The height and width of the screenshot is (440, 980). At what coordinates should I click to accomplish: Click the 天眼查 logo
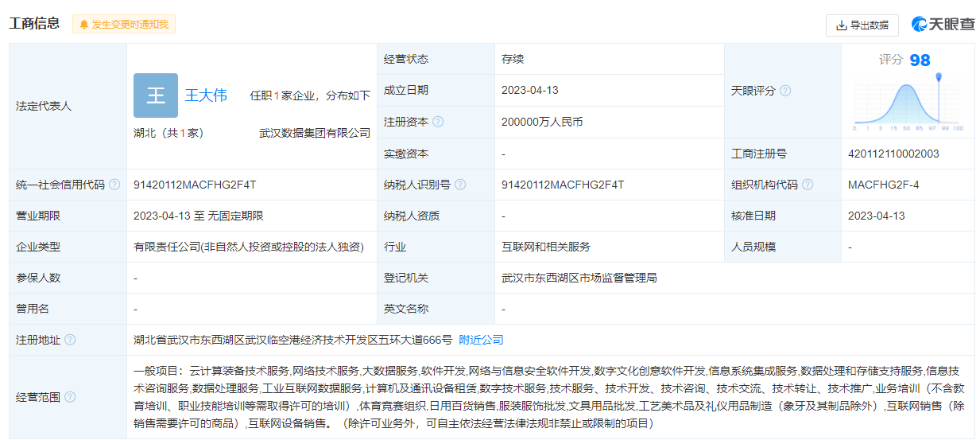click(943, 25)
